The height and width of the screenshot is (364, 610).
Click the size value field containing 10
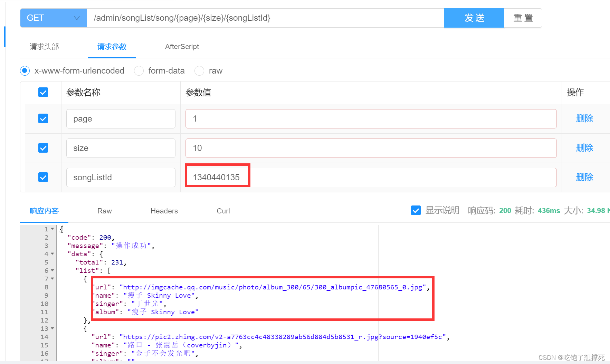(371, 148)
